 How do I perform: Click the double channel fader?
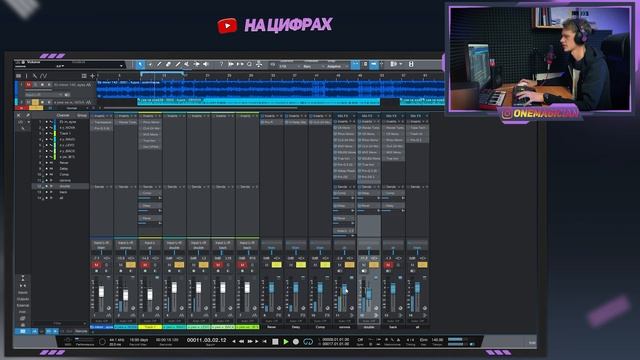coord(369,294)
